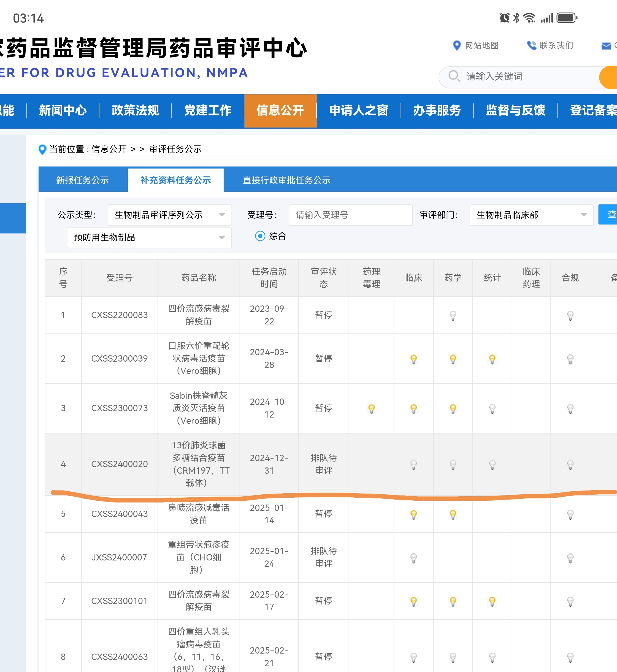Click the 网站地图 link

coord(482,45)
